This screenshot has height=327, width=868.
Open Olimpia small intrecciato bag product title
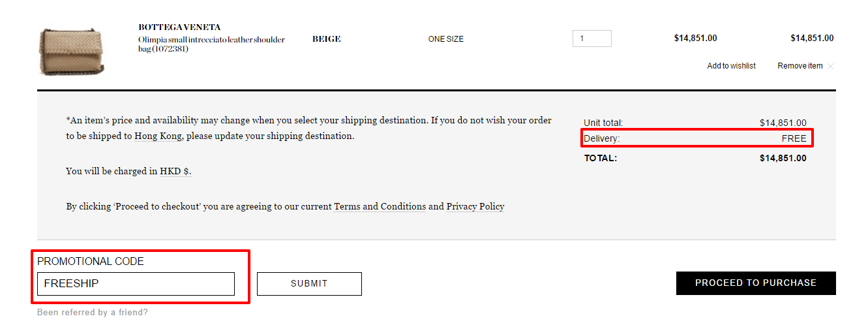click(x=212, y=44)
